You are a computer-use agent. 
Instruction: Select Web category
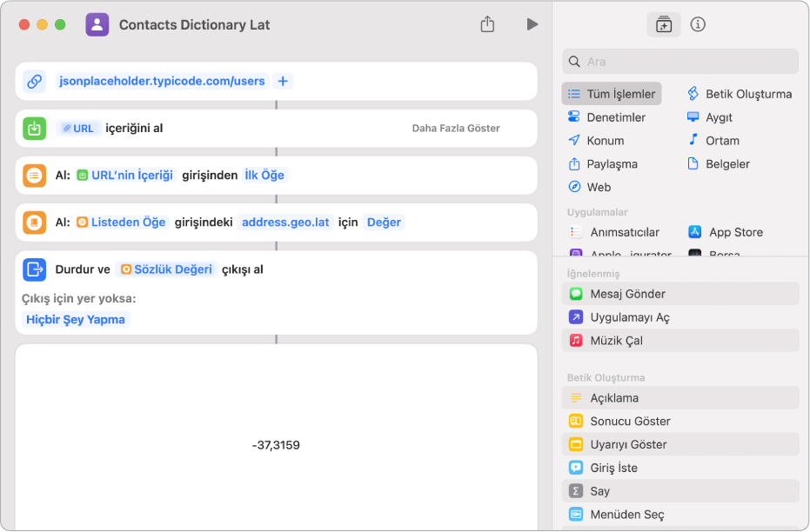tap(589, 187)
